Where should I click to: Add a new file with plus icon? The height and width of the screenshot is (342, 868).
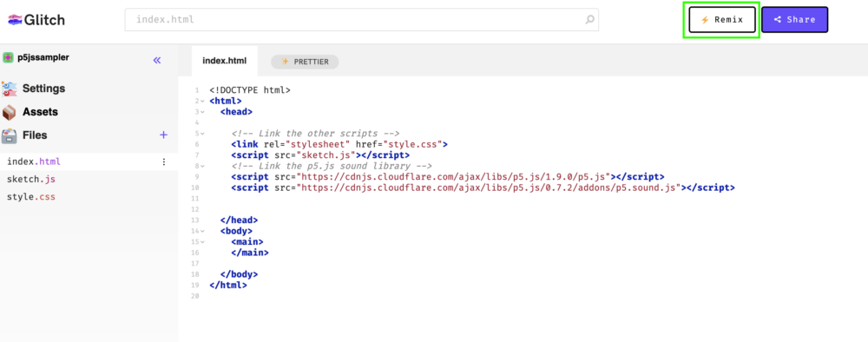click(163, 135)
